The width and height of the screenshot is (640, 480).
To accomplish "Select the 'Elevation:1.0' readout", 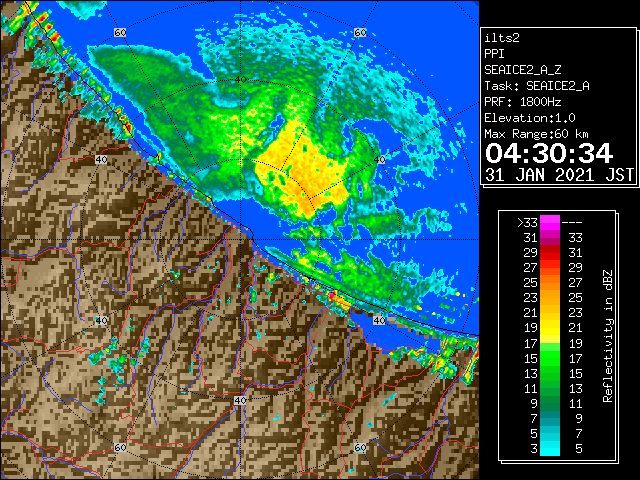I will point(530,118).
